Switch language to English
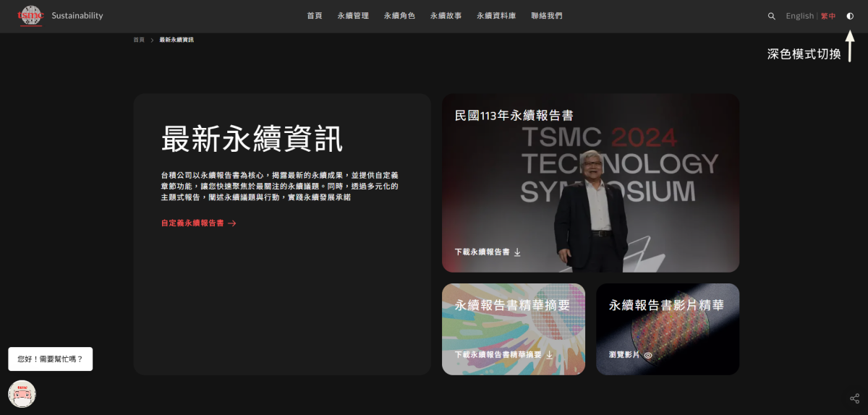This screenshot has height=415, width=868. click(800, 16)
